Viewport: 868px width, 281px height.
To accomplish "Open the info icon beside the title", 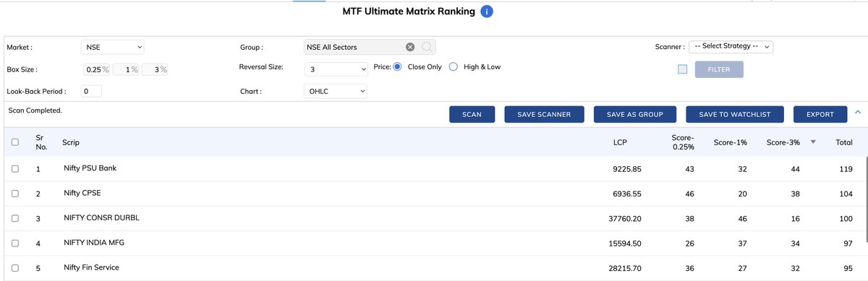I will click(x=488, y=12).
